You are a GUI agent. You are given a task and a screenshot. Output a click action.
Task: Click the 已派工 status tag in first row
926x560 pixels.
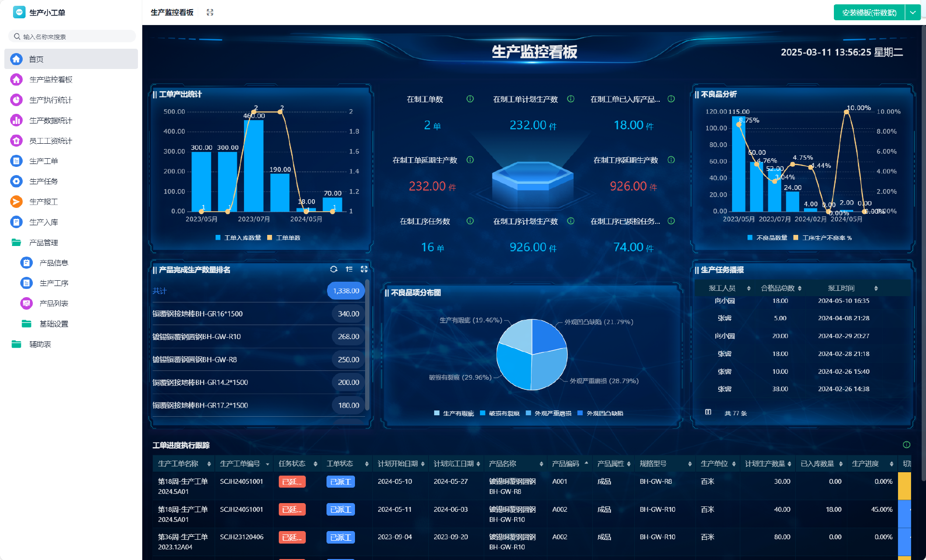point(340,482)
